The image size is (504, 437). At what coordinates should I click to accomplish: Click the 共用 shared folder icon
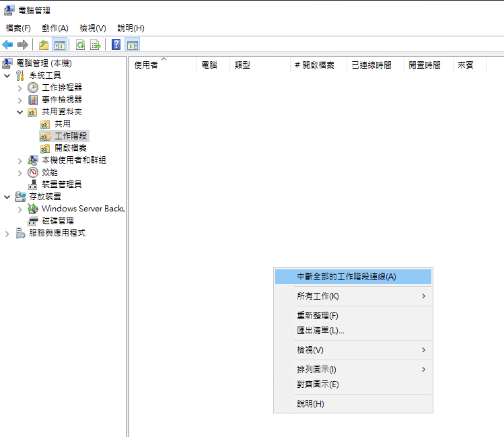coord(45,124)
